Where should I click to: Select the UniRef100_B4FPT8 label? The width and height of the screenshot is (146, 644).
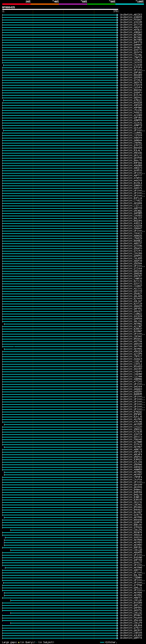click(x=131, y=42)
